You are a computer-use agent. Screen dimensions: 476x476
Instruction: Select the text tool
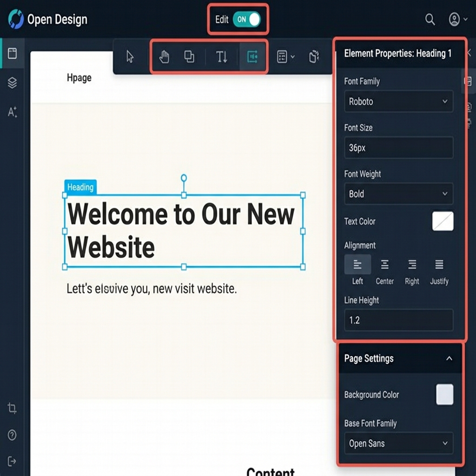click(221, 57)
